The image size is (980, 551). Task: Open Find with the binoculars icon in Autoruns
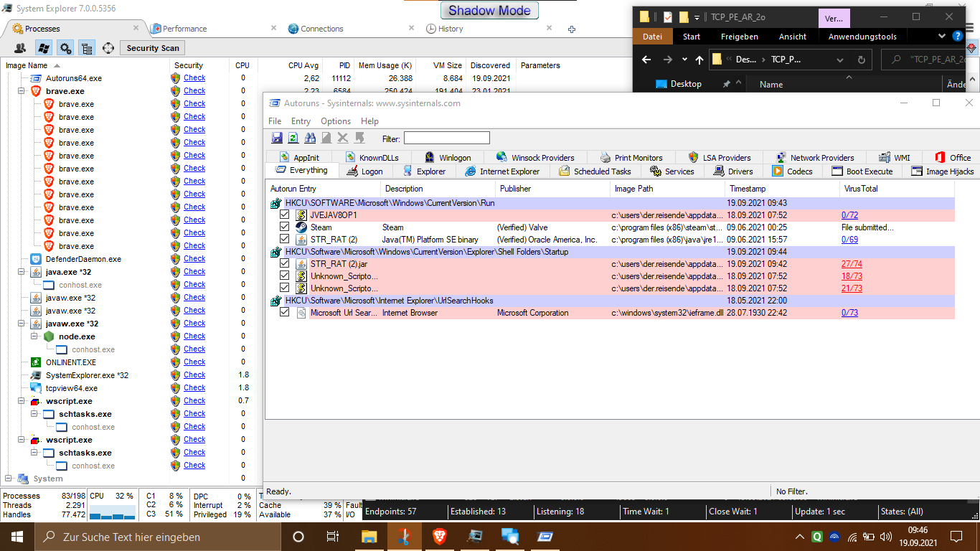click(310, 138)
